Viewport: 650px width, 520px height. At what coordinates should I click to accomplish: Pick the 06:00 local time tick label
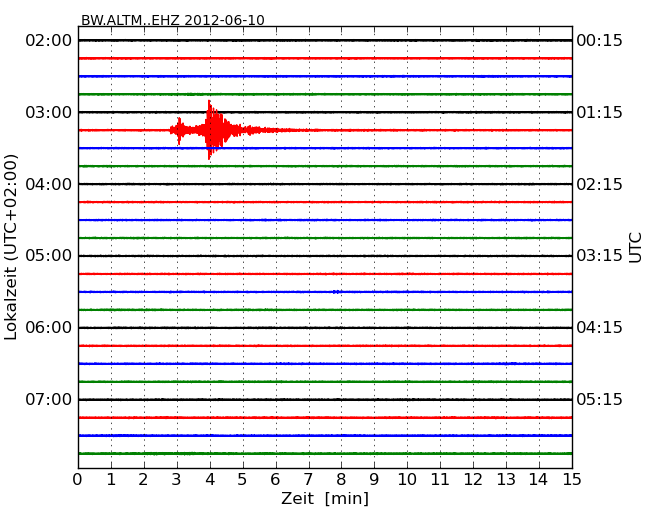click(49, 328)
